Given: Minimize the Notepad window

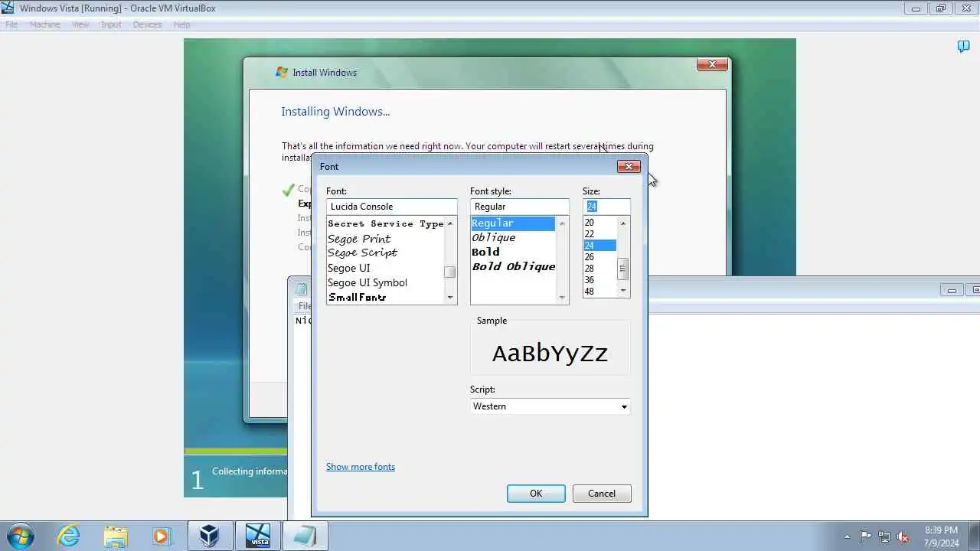Looking at the screenshot, I should [x=952, y=290].
